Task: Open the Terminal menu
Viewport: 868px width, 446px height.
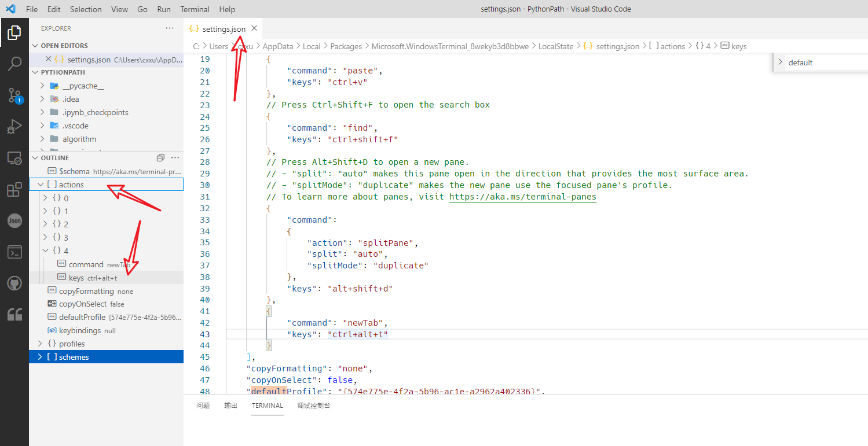Action: (195, 9)
